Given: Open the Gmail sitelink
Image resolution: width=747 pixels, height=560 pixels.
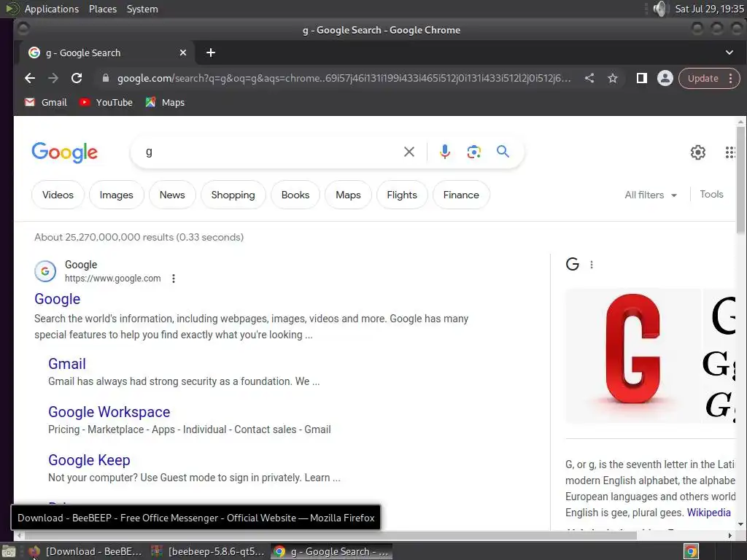Looking at the screenshot, I should tap(67, 364).
